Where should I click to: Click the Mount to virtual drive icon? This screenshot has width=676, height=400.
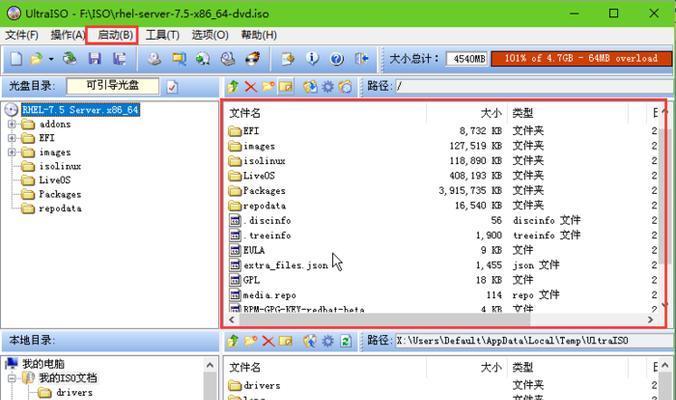click(228, 59)
